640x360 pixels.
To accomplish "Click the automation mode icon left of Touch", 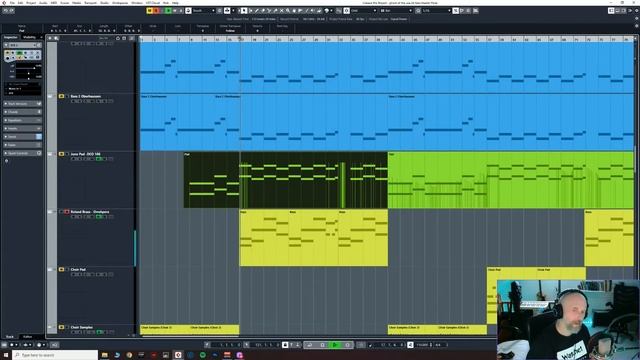I will tap(188, 10).
